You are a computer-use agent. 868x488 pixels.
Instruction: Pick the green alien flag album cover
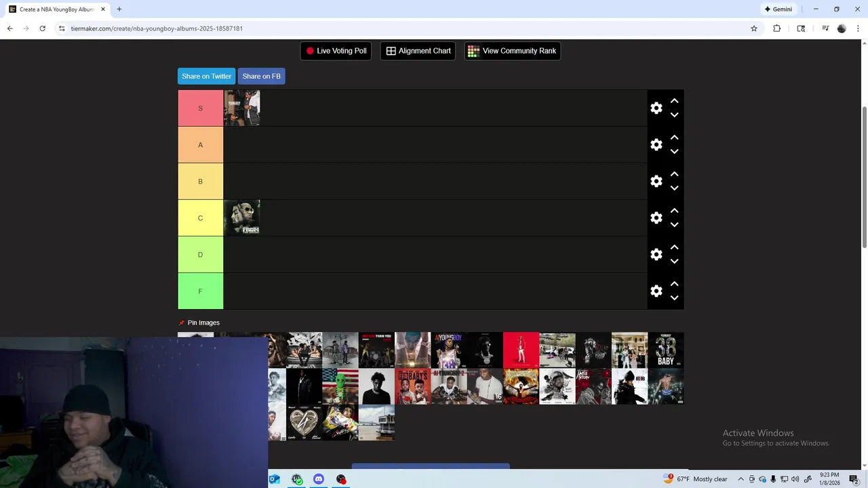[x=340, y=386]
